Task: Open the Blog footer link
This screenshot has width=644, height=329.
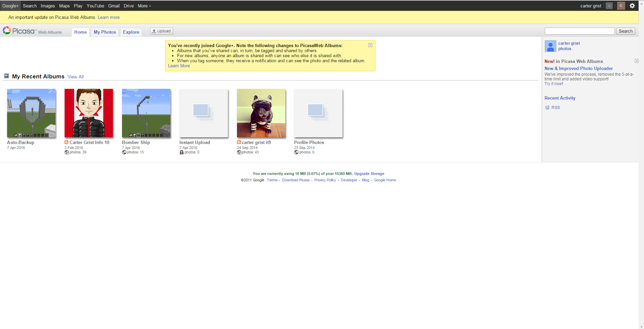Action: pyautogui.click(x=365, y=180)
